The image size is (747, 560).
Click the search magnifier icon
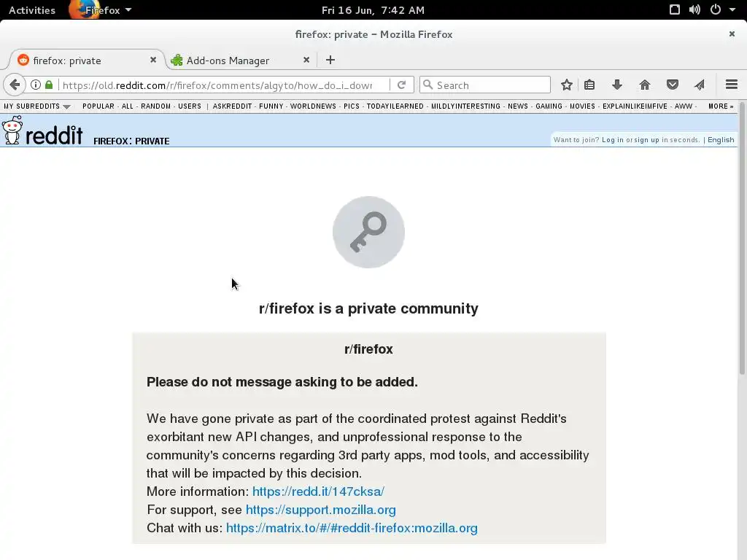click(x=427, y=85)
